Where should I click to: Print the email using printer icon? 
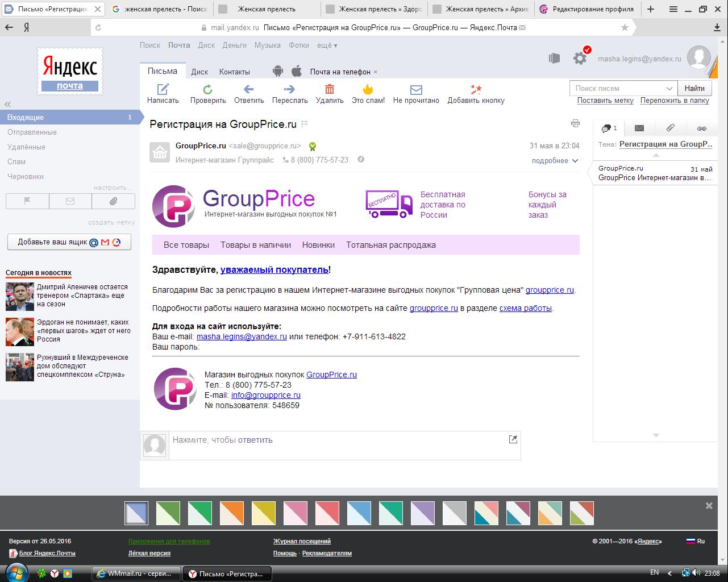coord(575,123)
